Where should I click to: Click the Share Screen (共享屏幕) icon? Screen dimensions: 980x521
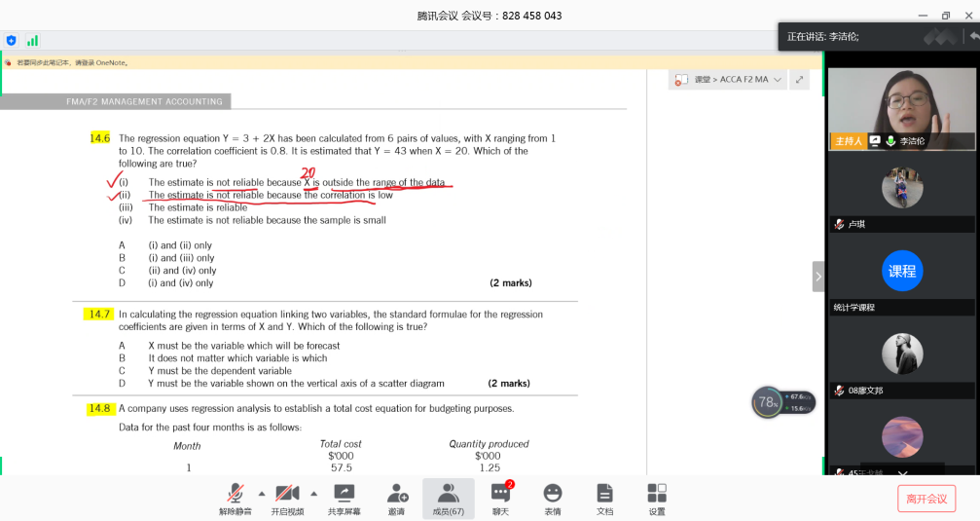click(x=344, y=498)
